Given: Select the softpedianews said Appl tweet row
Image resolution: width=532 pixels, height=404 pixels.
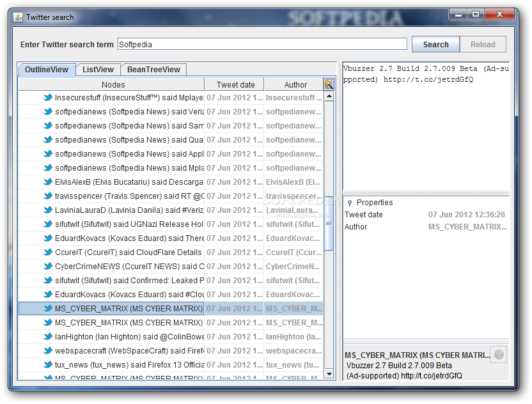Looking at the screenshot, I should coord(171,154).
